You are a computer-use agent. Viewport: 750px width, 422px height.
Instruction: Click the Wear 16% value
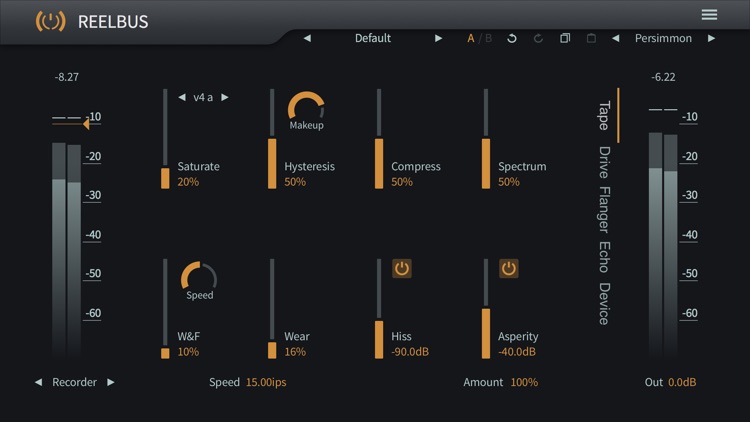[295, 352]
